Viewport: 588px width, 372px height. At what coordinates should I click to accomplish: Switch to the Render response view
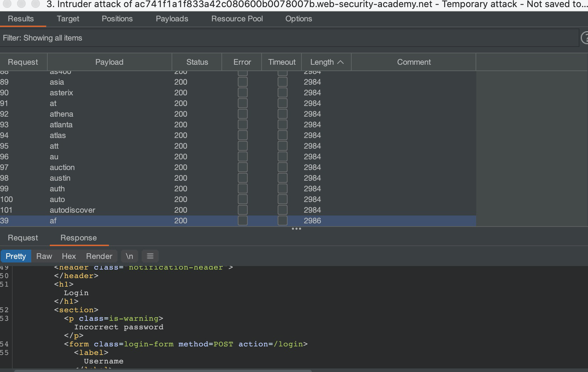(x=99, y=256)
